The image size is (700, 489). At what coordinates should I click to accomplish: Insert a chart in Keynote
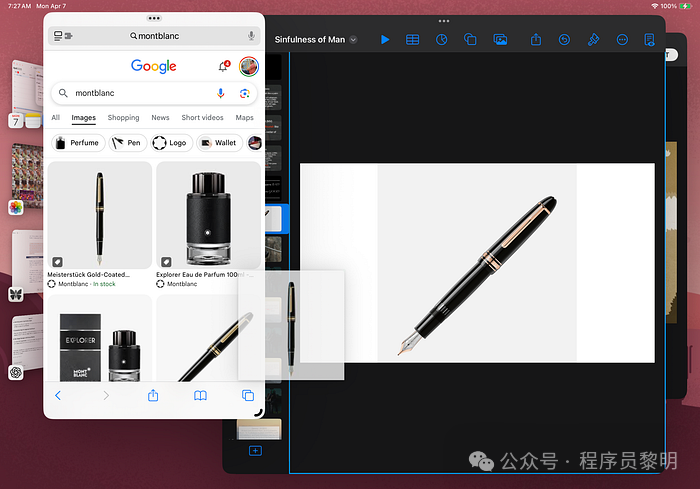coord(442,40)
